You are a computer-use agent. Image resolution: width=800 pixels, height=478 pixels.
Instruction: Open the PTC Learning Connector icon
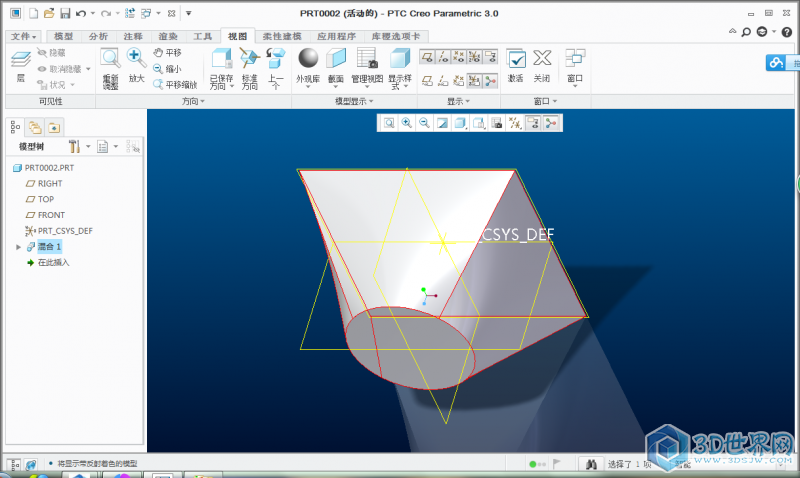(762, 32)
